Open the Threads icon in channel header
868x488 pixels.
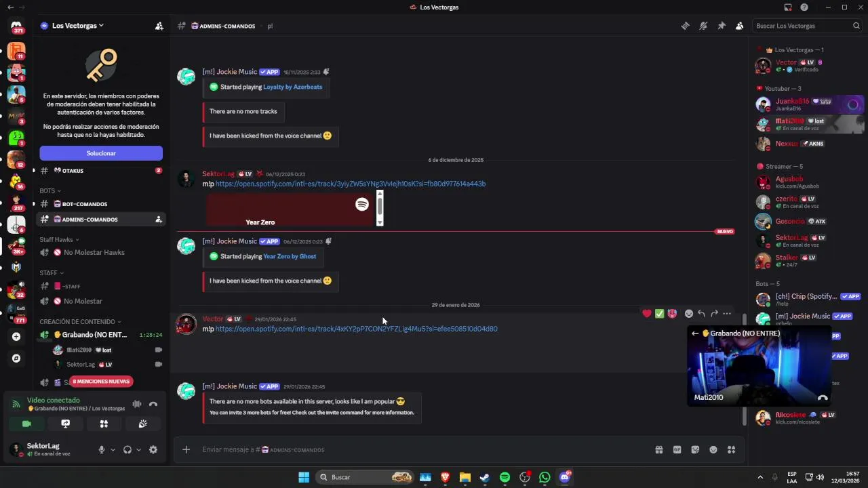pyautogui.click(x=686, y=26)
